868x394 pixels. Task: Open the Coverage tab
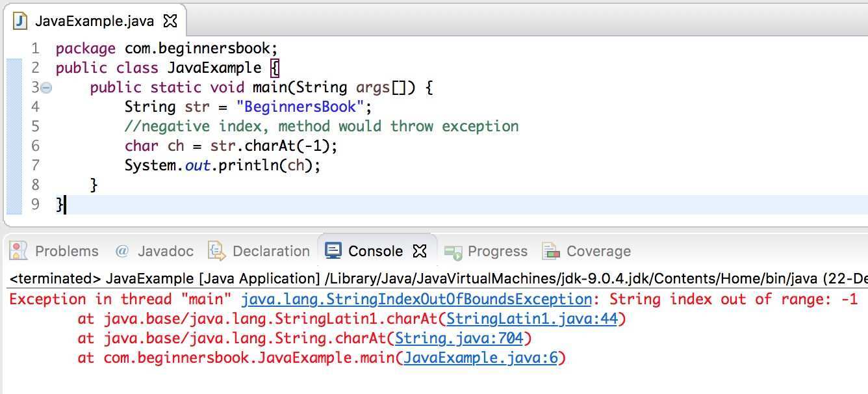(598, 251)
